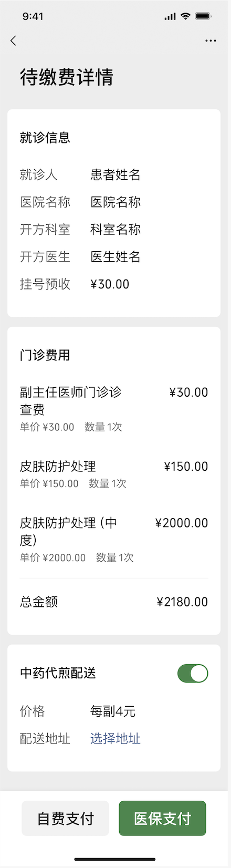
Task: Disable the 中药代煎配送 switch
Action: tap(193, 673)
